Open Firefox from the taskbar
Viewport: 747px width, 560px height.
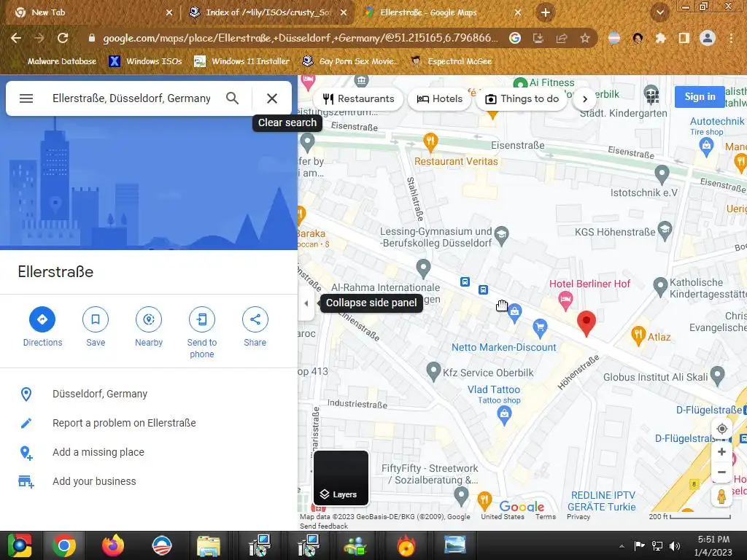[113, 545]
